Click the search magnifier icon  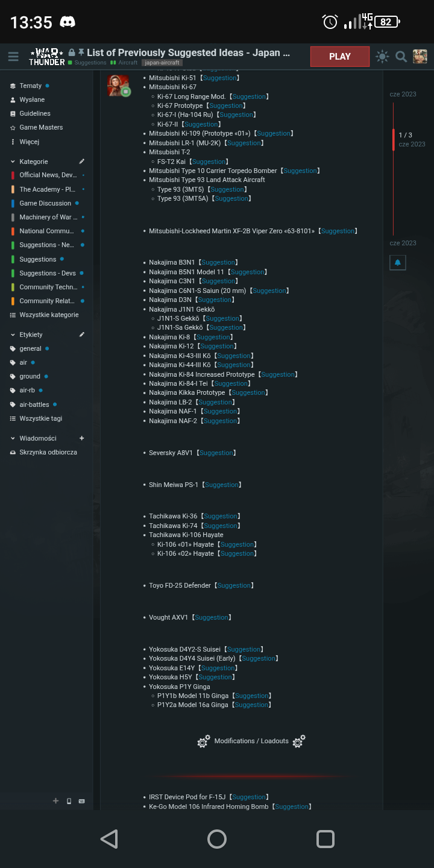click(x=401, y=57)
